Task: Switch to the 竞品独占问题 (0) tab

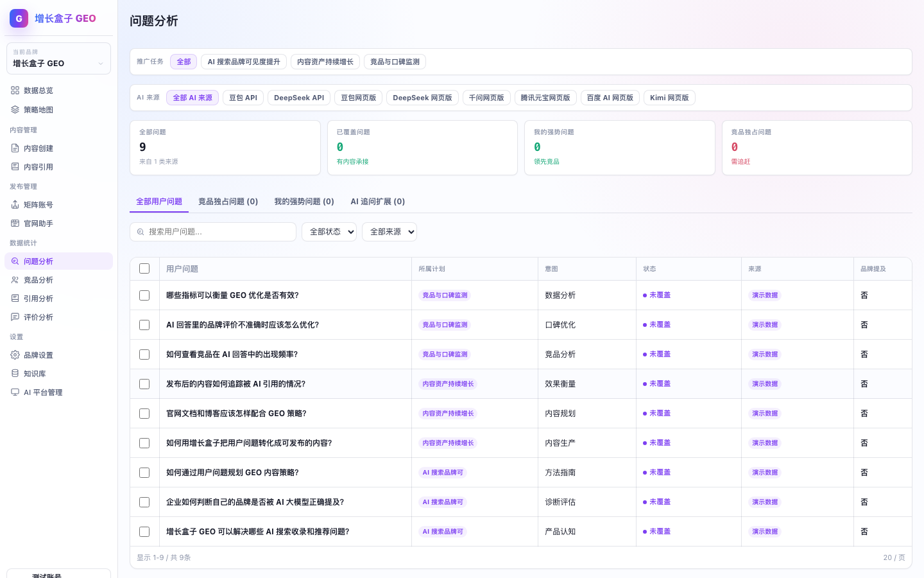Action: click(228, 202)
